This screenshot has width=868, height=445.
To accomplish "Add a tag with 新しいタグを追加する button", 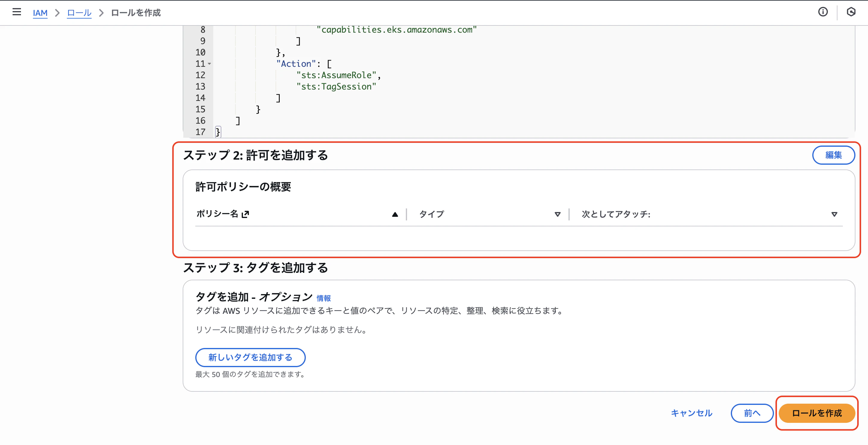I will 250,358.
